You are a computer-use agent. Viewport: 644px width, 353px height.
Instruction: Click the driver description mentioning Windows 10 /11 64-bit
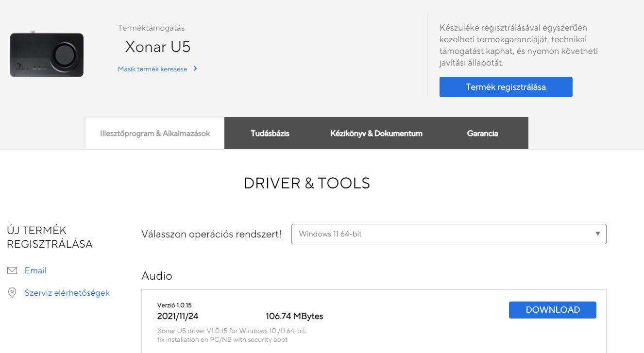[x=232, y=331]
